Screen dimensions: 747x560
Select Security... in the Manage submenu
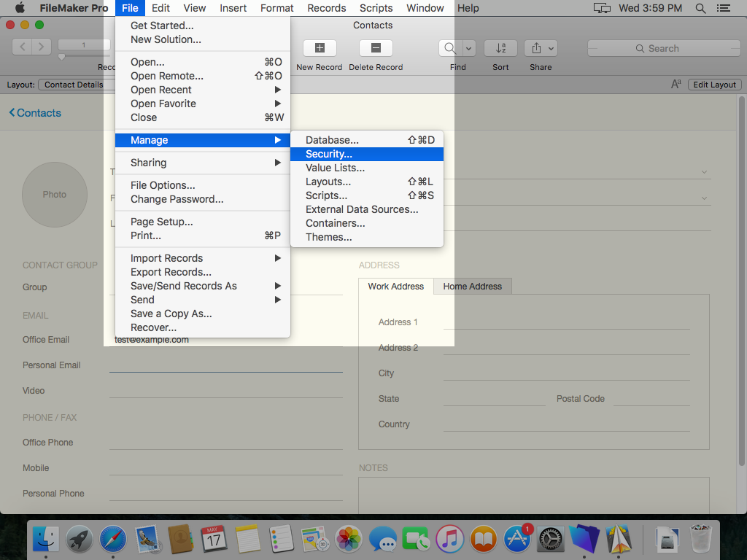pyautogui.click(x=367, y=154)
